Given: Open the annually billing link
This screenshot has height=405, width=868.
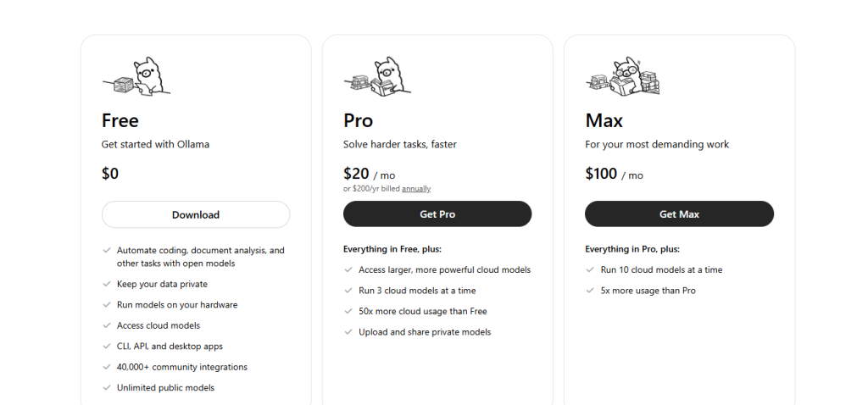Looking at the screenshot, I should point(416,189).
